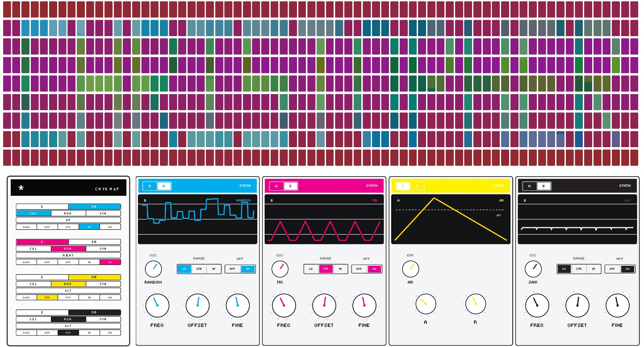Click the ALT direction selector in black section
The width and height of the screenshot is (644, 347).
(68, 326)
